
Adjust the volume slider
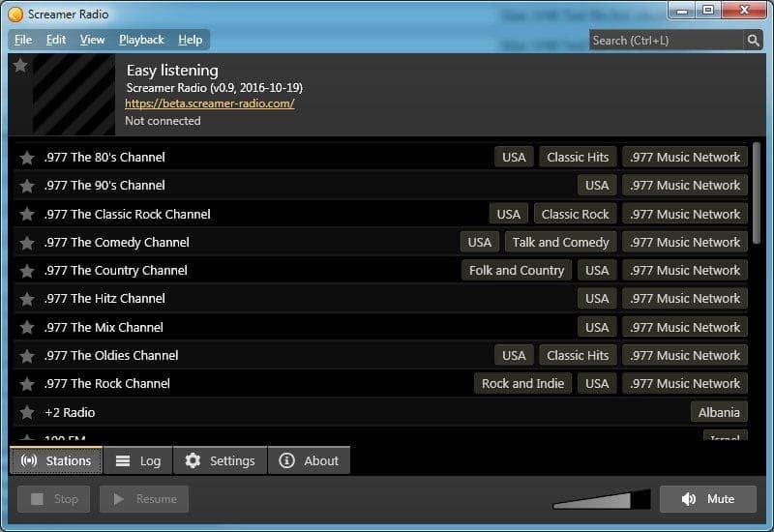click(601, 499)
